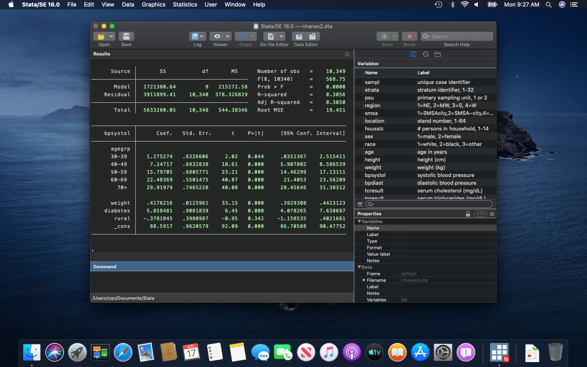Screen dimensions: 587x367
Task: Click the R-squared value 0.3056
Action: [x=335, y=94]
